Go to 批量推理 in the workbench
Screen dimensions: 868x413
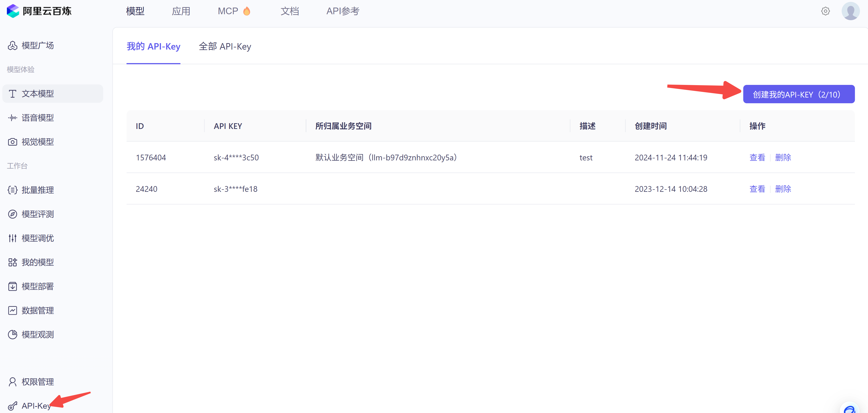coord(37,190)
